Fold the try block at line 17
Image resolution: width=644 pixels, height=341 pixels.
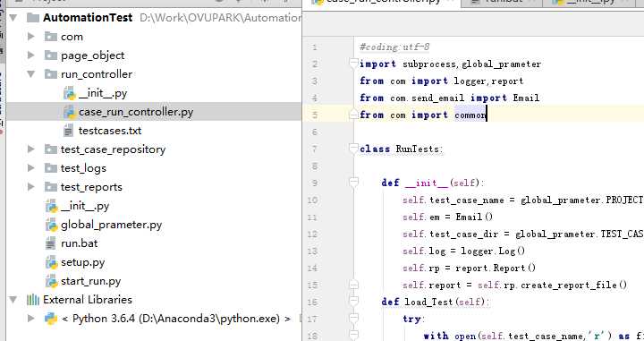353,319
